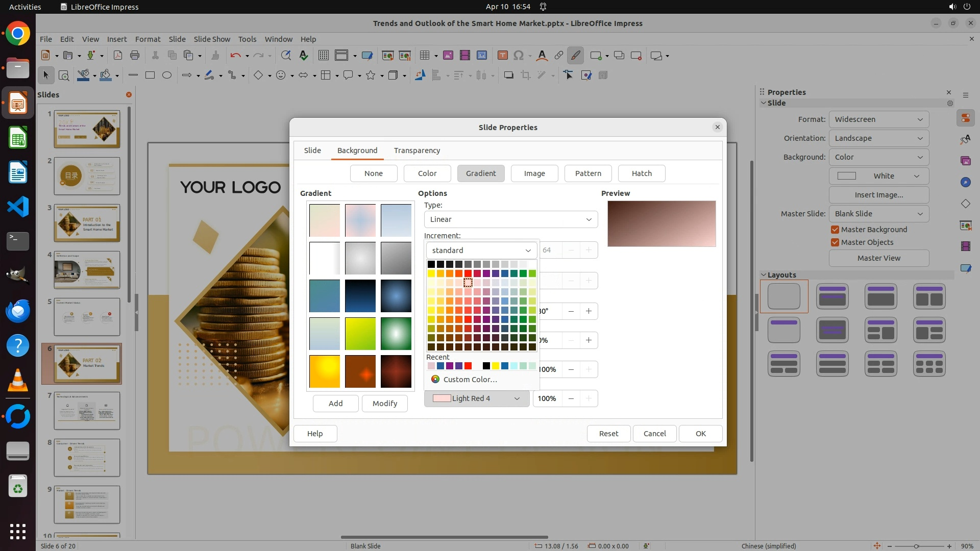
Task: Switch to the Transparency tab
Action: [x=416, y=151]
